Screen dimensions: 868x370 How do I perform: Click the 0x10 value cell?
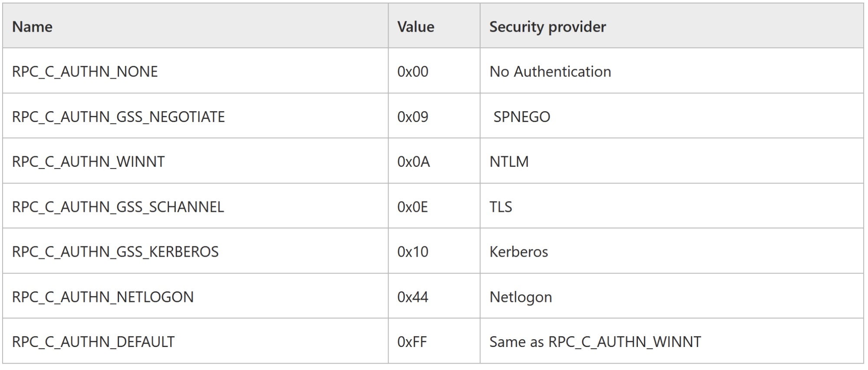(413, 252)
